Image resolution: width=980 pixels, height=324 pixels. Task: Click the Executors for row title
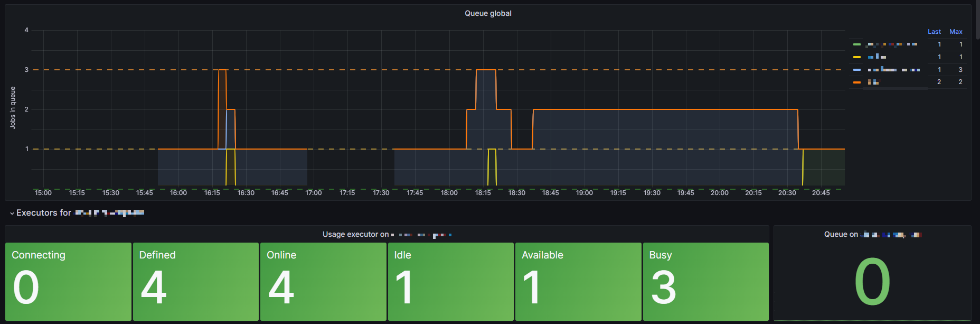click(80, 213)
